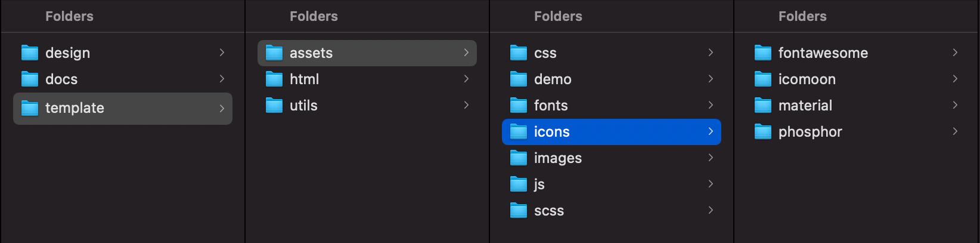Click the phosphor folder icon
Screen dimensions: 980x243
coord(763,132)
